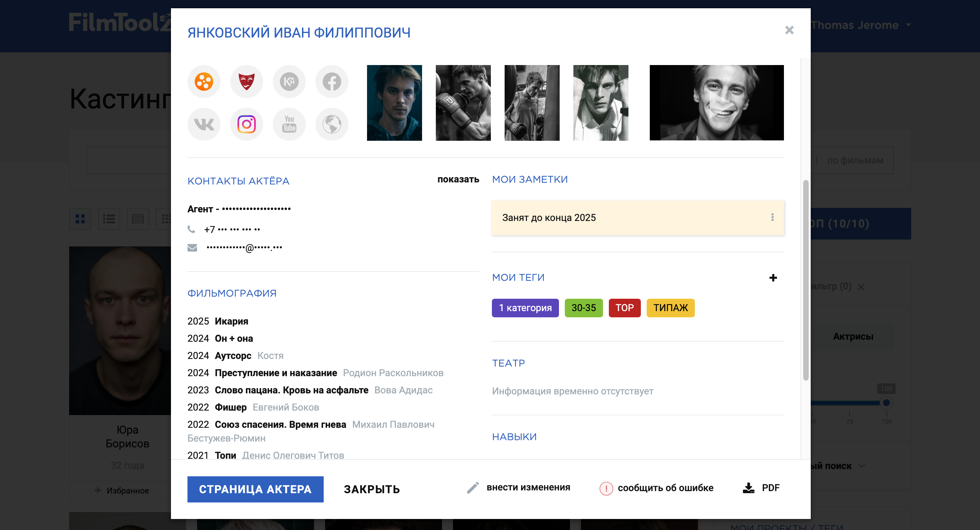Expand the advanced search chevron
Image resolution: width=980 pixels, height=530 pixels.
(862, 466)
